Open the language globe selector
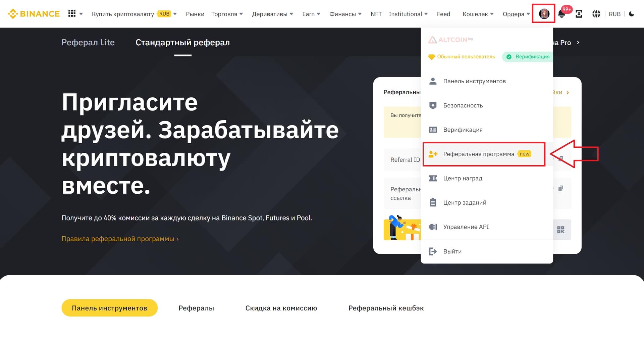This screenshot has width=644, height=339. pos(596,14)
